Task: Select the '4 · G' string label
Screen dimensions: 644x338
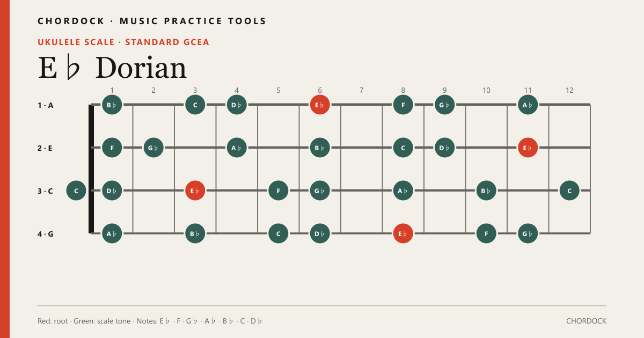Action: [x=46, y=234]
